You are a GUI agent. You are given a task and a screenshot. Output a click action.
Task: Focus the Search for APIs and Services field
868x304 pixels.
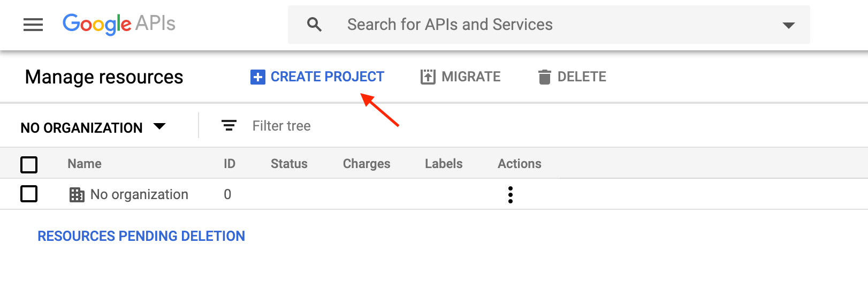coord(549,25)
